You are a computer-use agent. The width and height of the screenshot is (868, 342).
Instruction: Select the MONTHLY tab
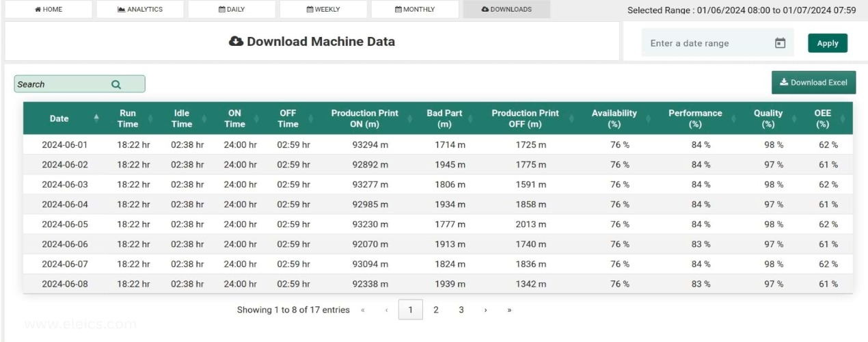tap(415, 10)
